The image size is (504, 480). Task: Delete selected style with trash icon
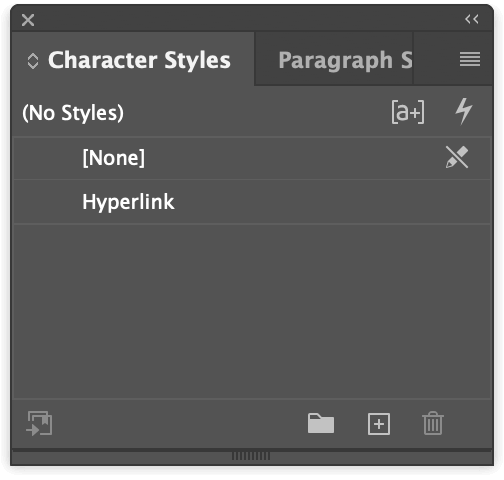433,423
